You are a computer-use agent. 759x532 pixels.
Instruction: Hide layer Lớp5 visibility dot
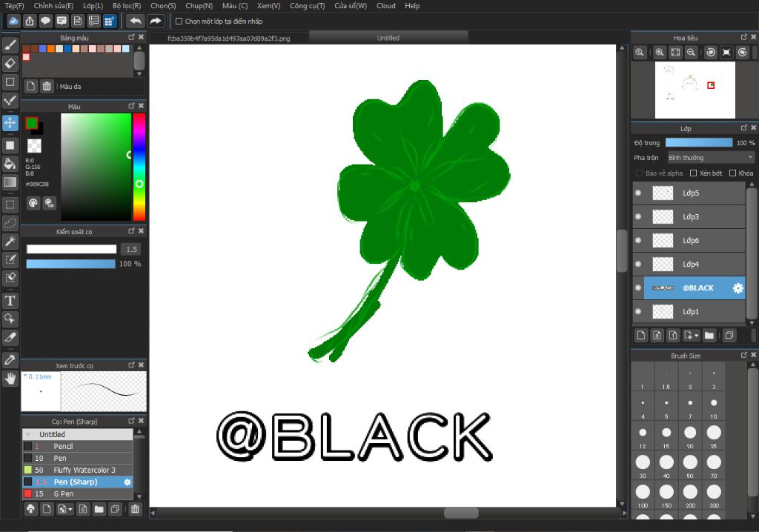[x=638, y=193]
